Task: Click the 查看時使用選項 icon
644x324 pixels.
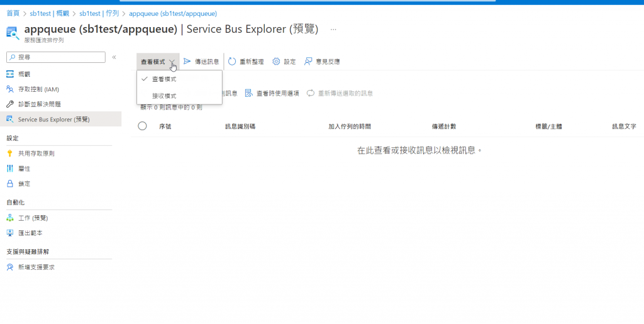Action: click(x=249, y=93)
